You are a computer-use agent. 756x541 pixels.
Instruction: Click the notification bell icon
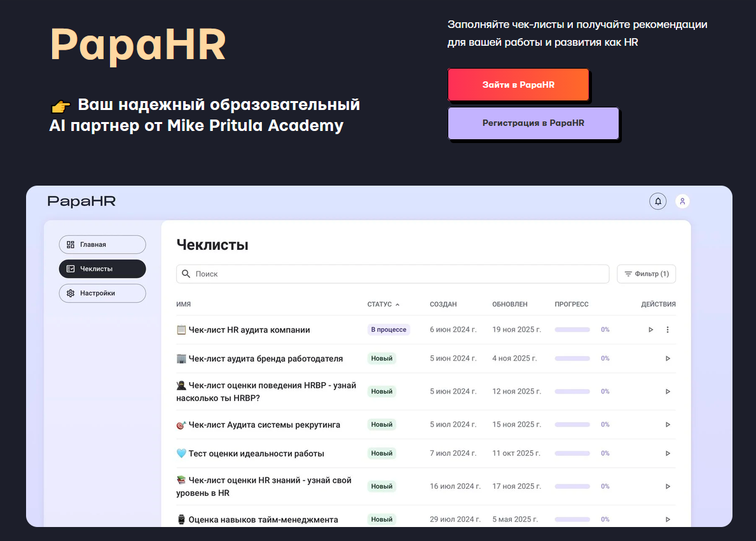click(657, 201)
